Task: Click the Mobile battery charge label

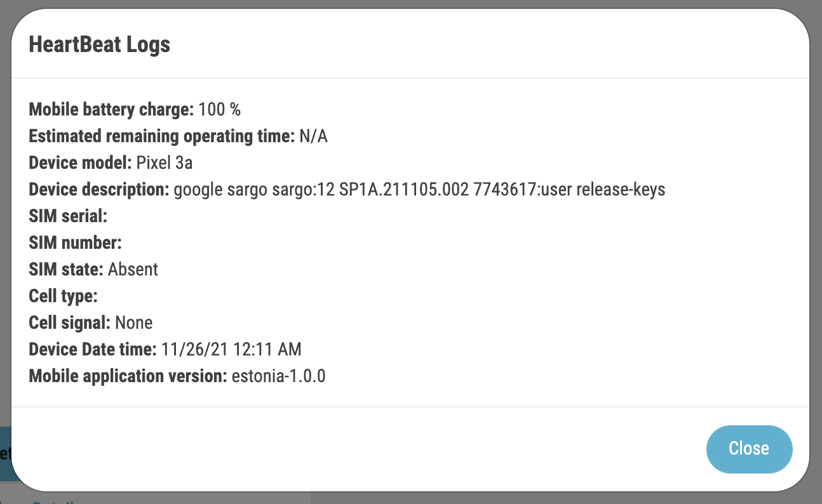Action: tap(111, 110)
